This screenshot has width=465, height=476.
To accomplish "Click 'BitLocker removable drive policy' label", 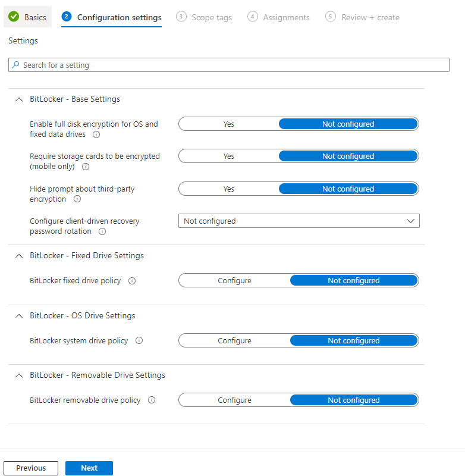I will [85, 400].
